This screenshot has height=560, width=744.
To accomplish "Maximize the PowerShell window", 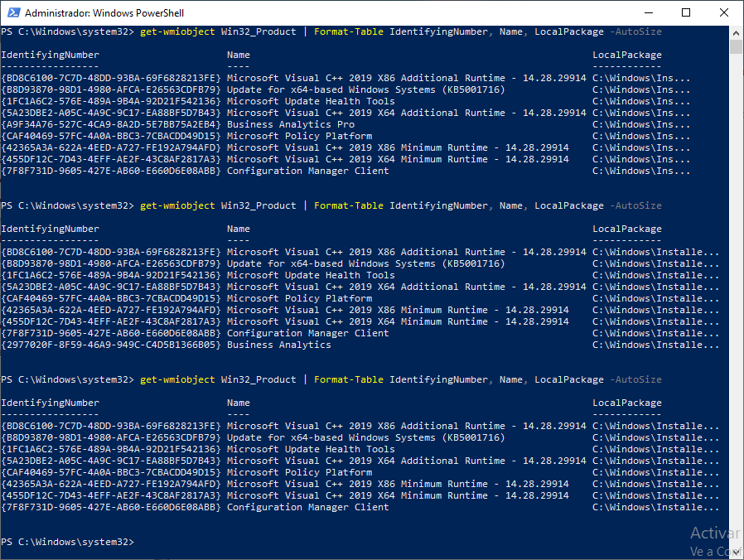I will point(686,12).
